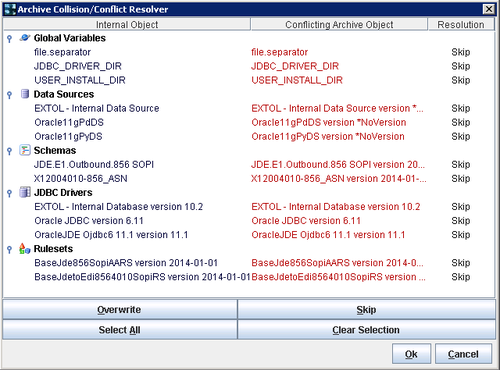Screen dimensions: 500x370
Task: Select internal object JDBC_DRIVER_DIR
Action: 78,66
